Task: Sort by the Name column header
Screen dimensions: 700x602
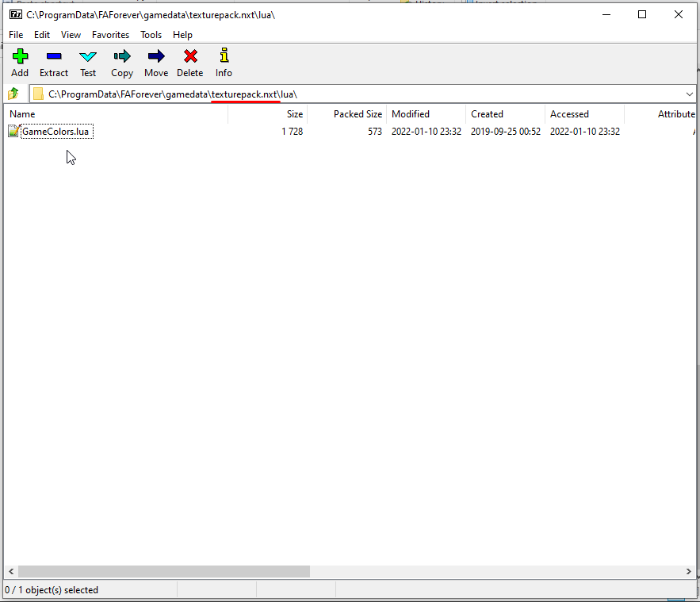Action: (x=116, y=114)
